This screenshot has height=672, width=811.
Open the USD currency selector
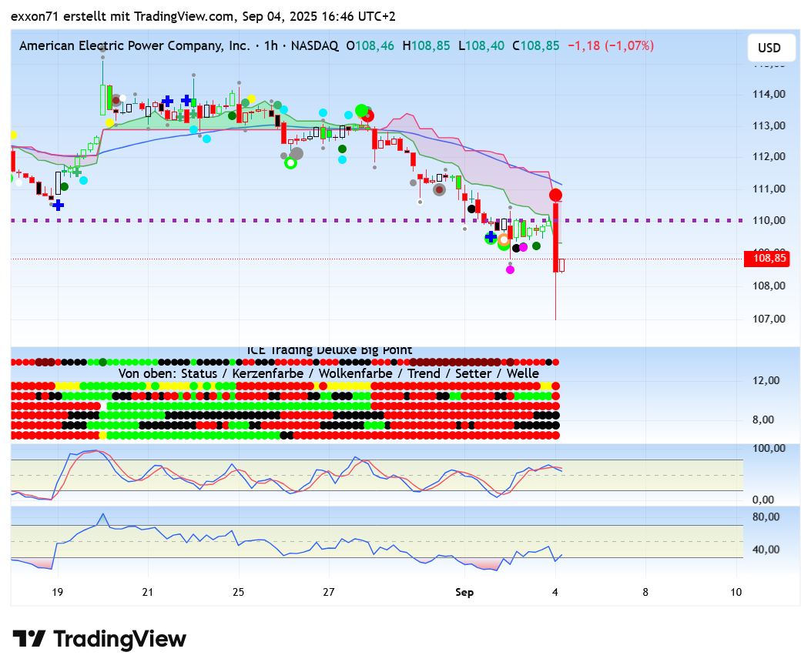(x=769, y=48)
